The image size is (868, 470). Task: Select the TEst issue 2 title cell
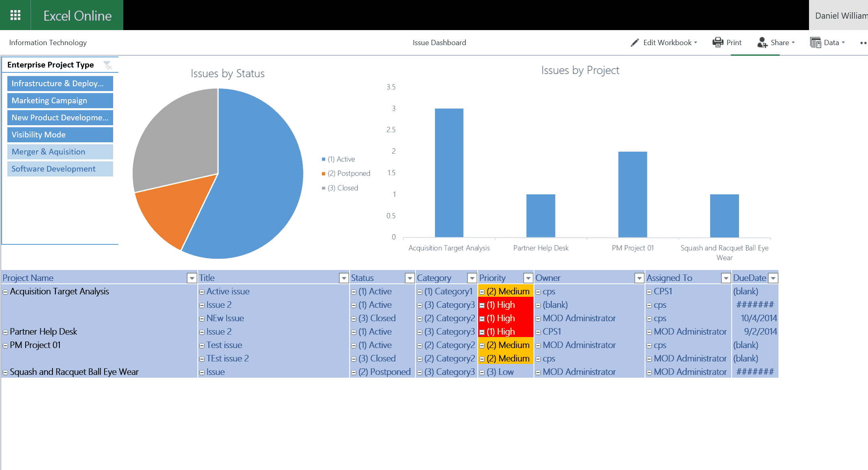tap(273, 359)
